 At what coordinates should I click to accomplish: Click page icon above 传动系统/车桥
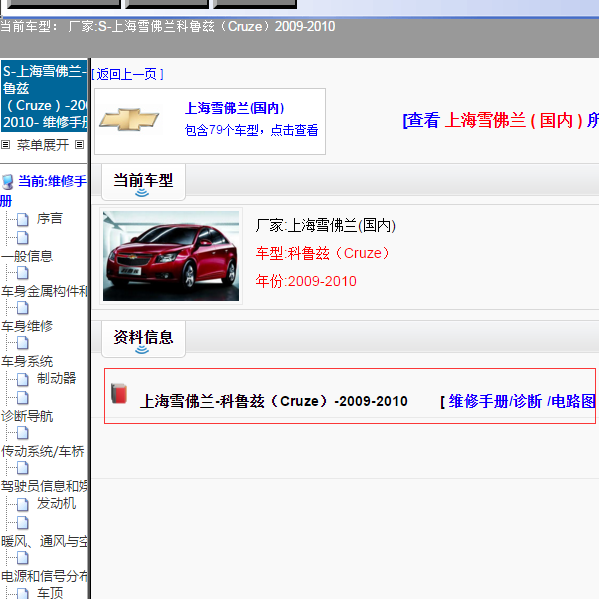[23, 433]
